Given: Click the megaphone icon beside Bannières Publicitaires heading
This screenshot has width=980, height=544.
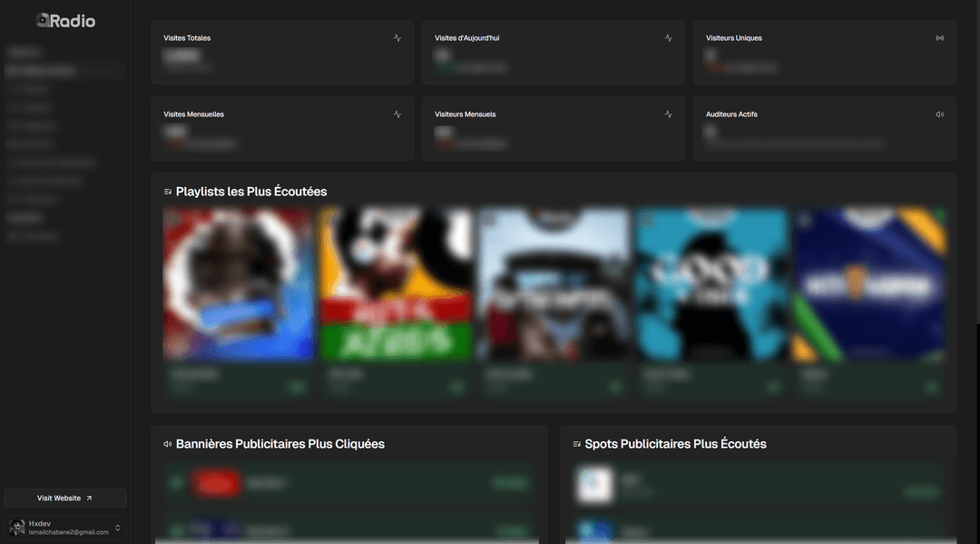Looking at the screenshot, I should click(x=168, y=444).
